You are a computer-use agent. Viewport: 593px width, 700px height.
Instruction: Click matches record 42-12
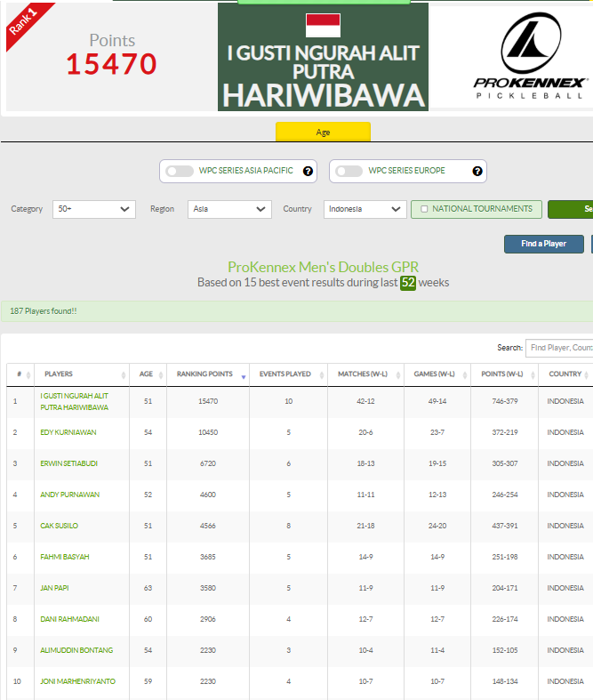pyautogui.click(x=365, y=401)
